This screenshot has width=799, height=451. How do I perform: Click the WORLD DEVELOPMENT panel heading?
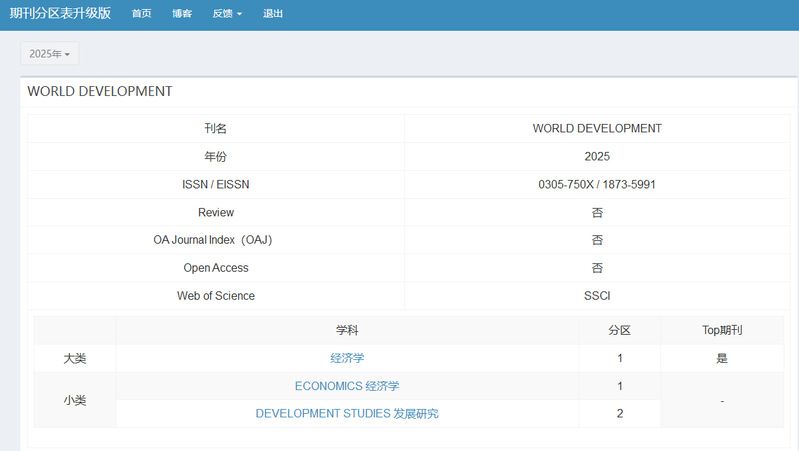(100, 91)
